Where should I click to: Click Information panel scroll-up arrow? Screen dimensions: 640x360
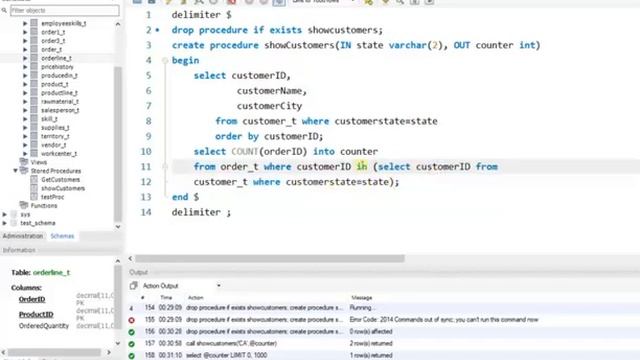[118, 261]
